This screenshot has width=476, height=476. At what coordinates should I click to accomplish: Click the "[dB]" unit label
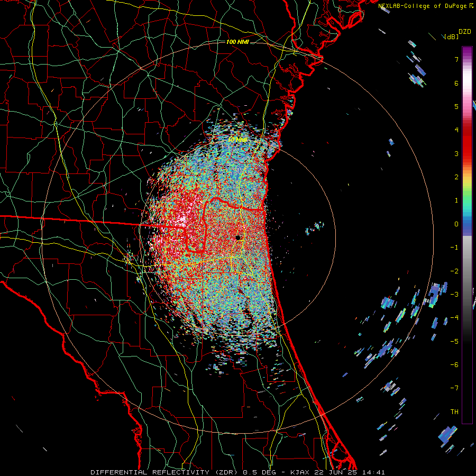click(x=451, y=37)
